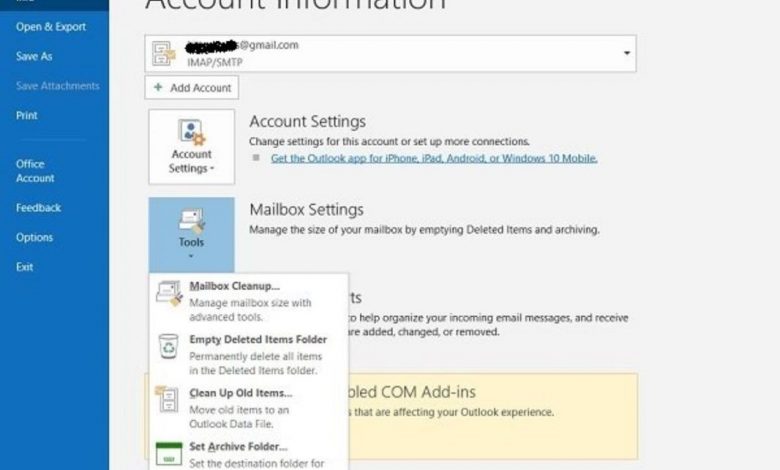
Task: Open the Get the Outlook app link
Action: coord(433,158)
